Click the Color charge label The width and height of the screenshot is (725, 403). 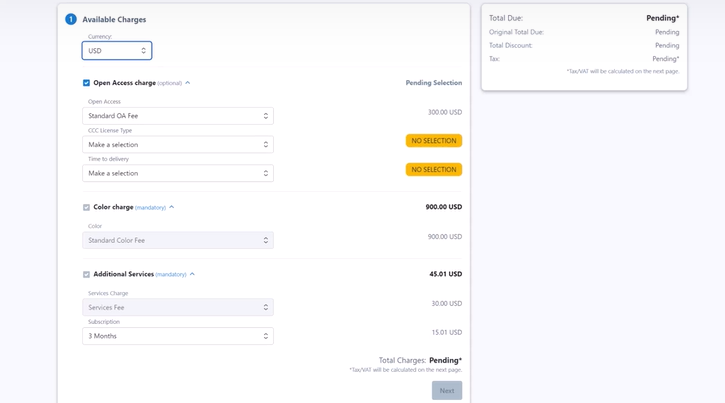point(113,207)
